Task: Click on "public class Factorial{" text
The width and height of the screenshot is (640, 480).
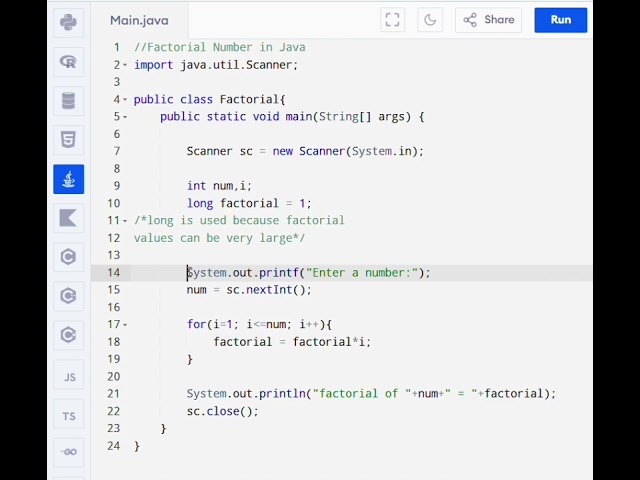Action: [x=209, y=99]
